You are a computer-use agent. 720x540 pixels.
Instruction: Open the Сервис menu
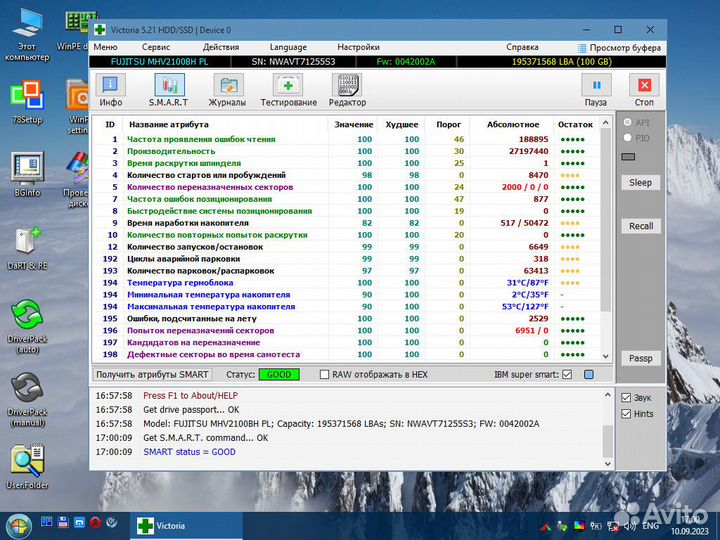(155, 47)
